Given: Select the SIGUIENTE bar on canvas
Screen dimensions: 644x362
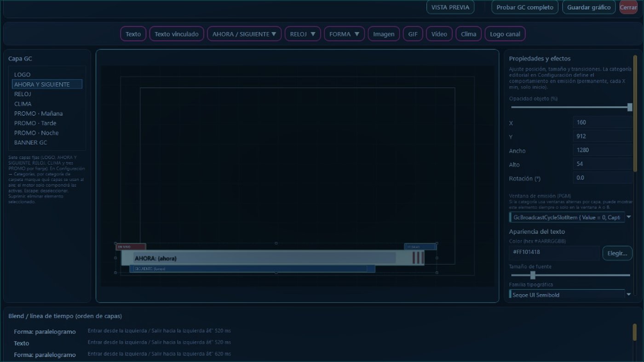Looking at the screenshot, I should point(252,269).
